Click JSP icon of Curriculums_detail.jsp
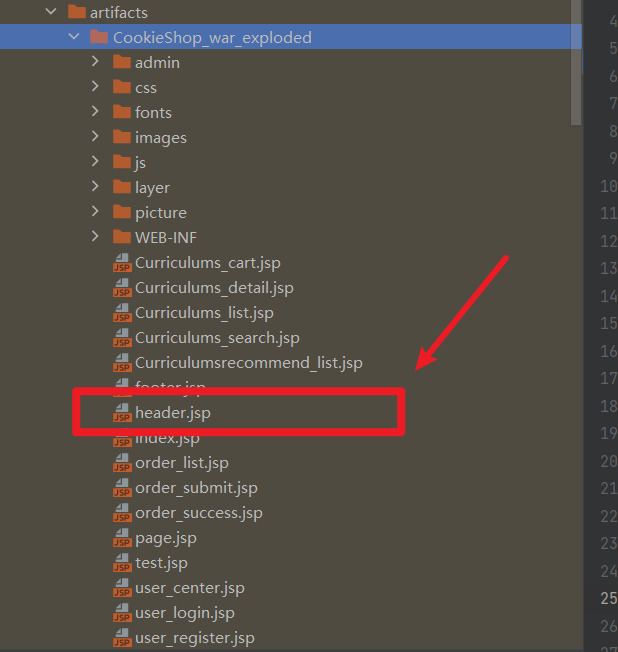This screenshot has width=618, height=652. (122, 288)
